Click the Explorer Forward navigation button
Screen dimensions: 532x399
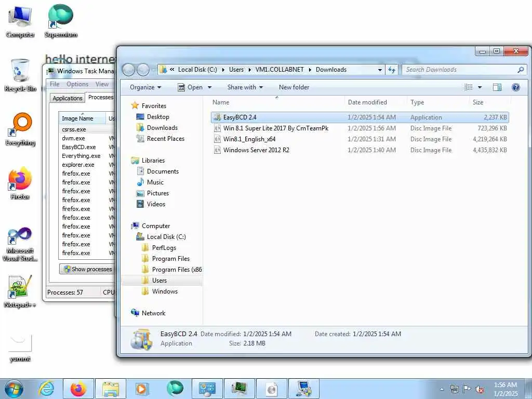143,70
